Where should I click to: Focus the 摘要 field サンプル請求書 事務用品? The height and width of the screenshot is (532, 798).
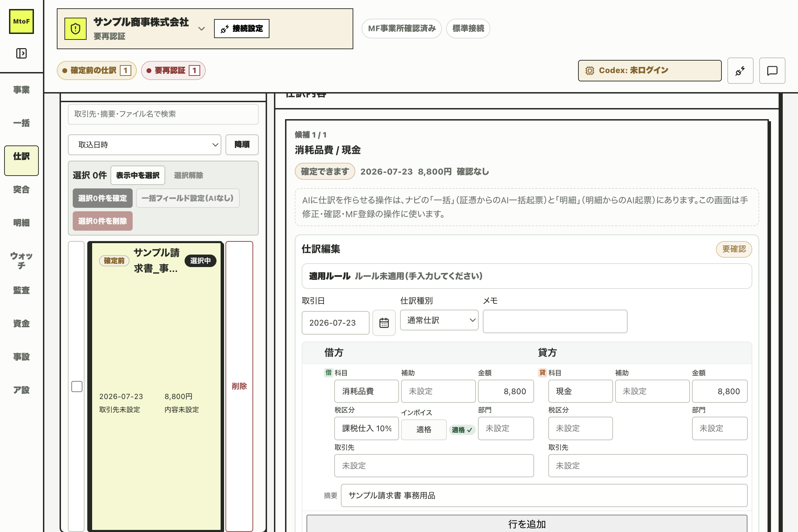pos(544,496)
